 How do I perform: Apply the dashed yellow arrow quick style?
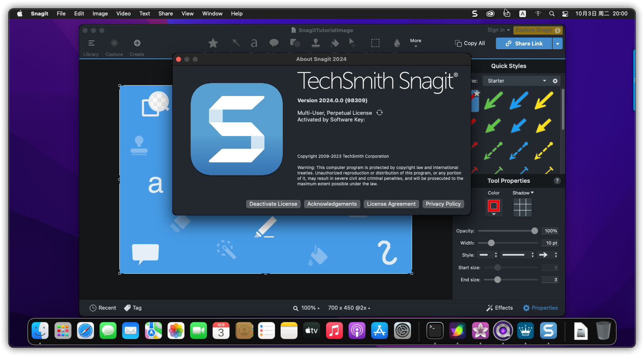tap(544, 151)
